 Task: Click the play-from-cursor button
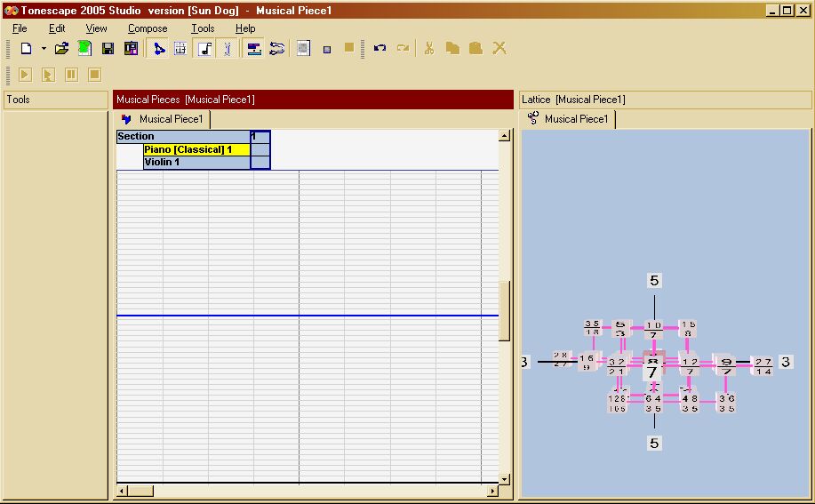click(48, 75)
